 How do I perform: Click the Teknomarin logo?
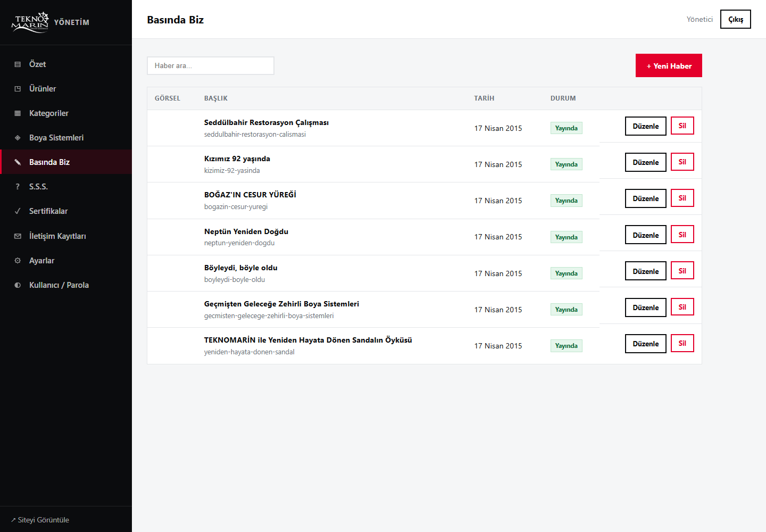tap(30, 22)
